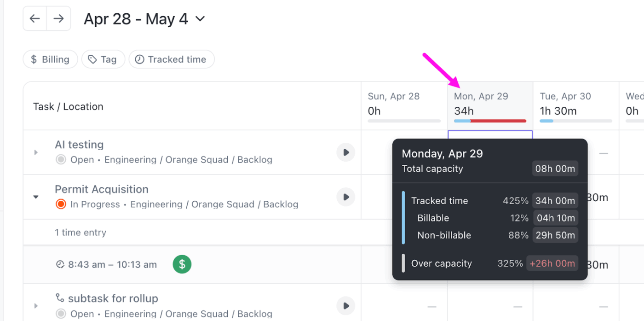
Task: Click the clock icon beside the 8:43 am entry
Action: [x=60, y=264]
